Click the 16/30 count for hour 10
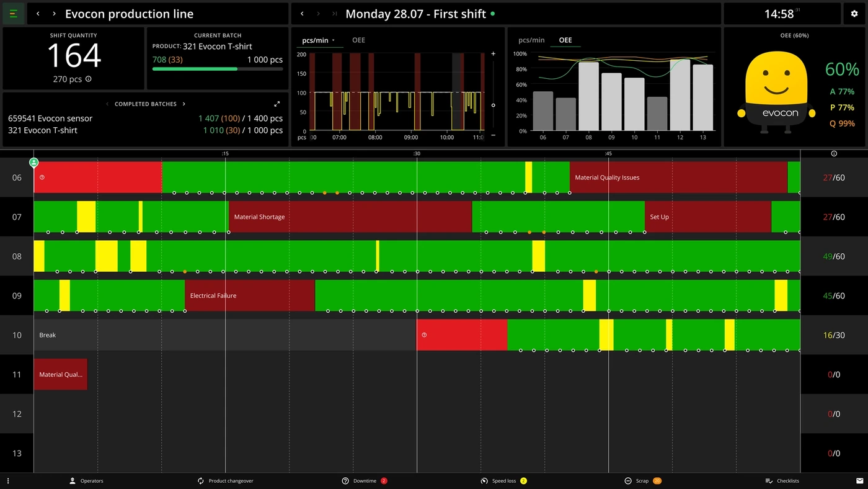Screen dimensions: 868x489 (834, 335)
